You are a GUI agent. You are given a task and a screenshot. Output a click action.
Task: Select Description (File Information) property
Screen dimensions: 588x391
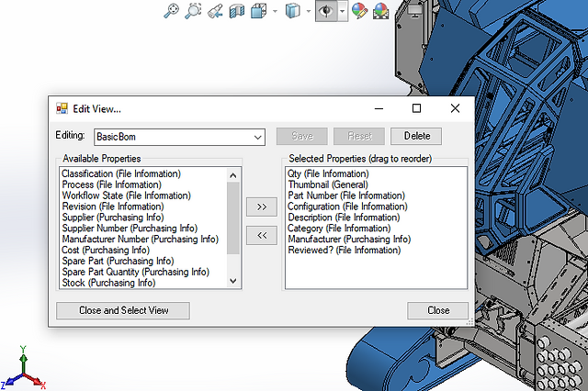(x=344, y=218)
